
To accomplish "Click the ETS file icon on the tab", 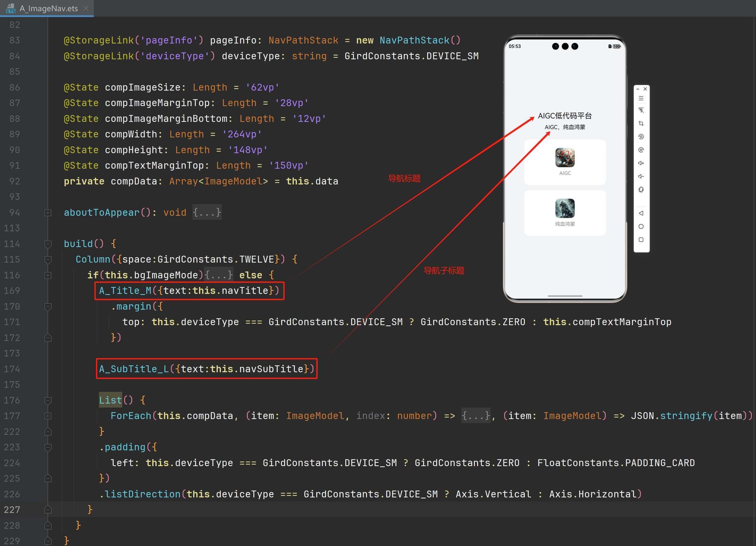I will [x=11, y=8].
